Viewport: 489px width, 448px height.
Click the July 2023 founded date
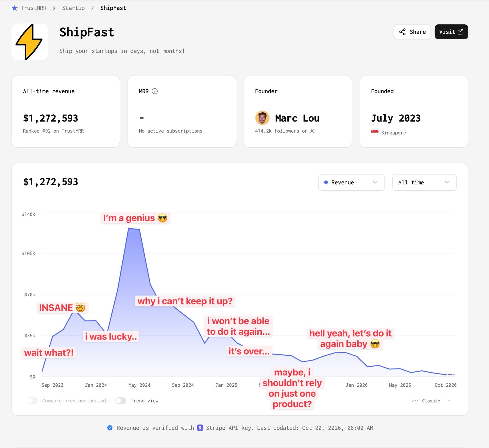point(396,118)
